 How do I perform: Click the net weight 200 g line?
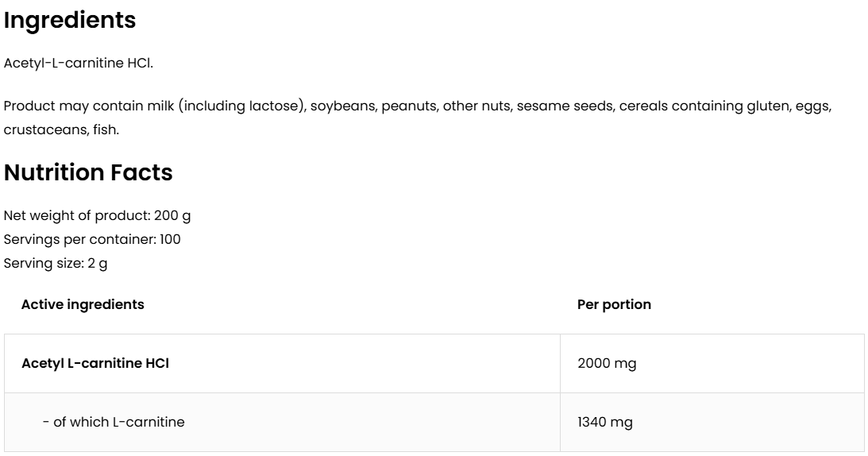(x=97, y=216)
